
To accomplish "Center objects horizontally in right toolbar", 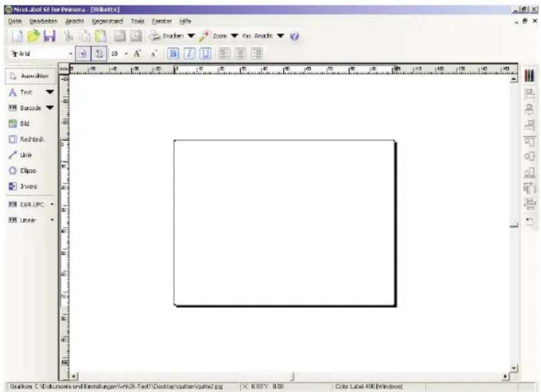I will pos(529,109).
